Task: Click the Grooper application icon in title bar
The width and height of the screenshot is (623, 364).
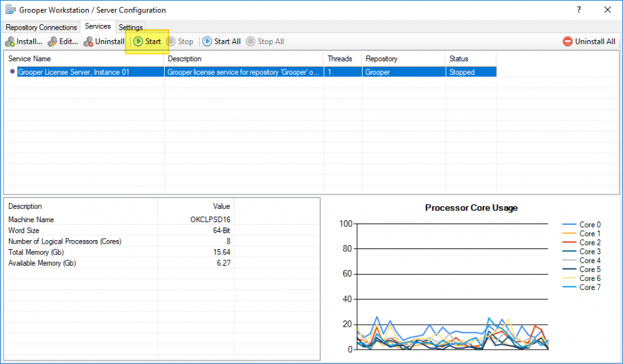Action: click(x=10, y=10)
